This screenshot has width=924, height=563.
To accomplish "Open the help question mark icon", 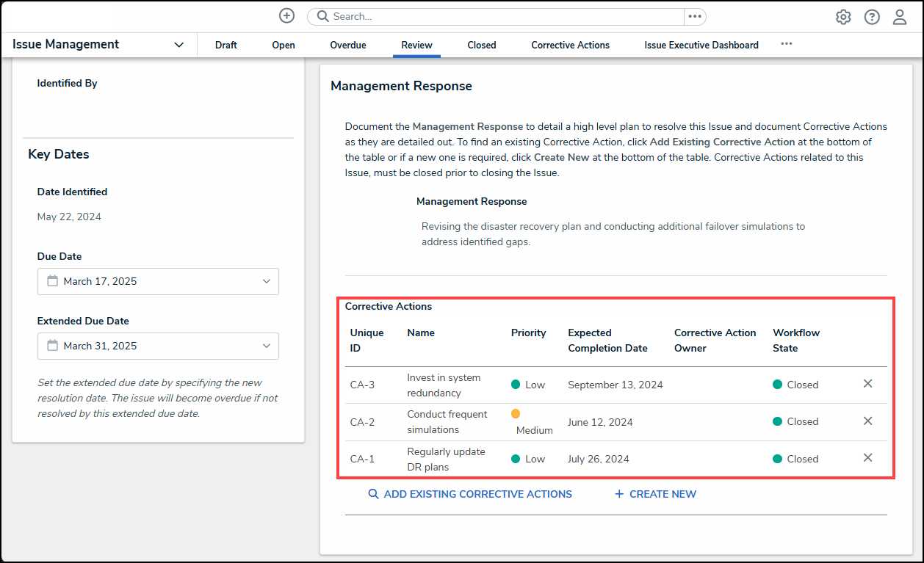I will (872, 17).
